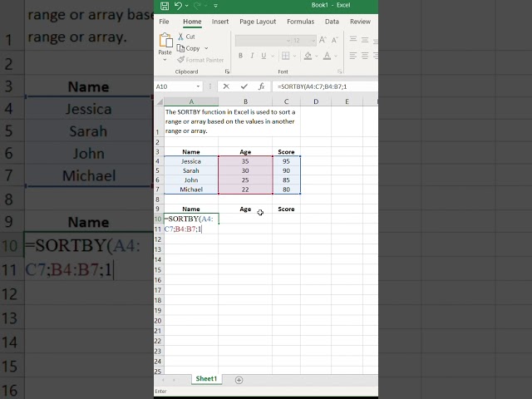Open Font group dialog launcher
This screenshot has height=399, width=532.
340,71
